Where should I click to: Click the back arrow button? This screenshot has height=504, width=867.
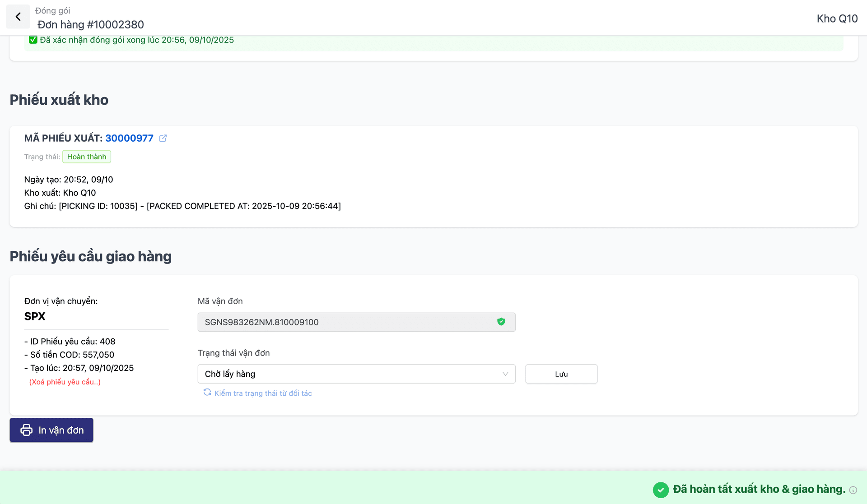pos(18,17)
